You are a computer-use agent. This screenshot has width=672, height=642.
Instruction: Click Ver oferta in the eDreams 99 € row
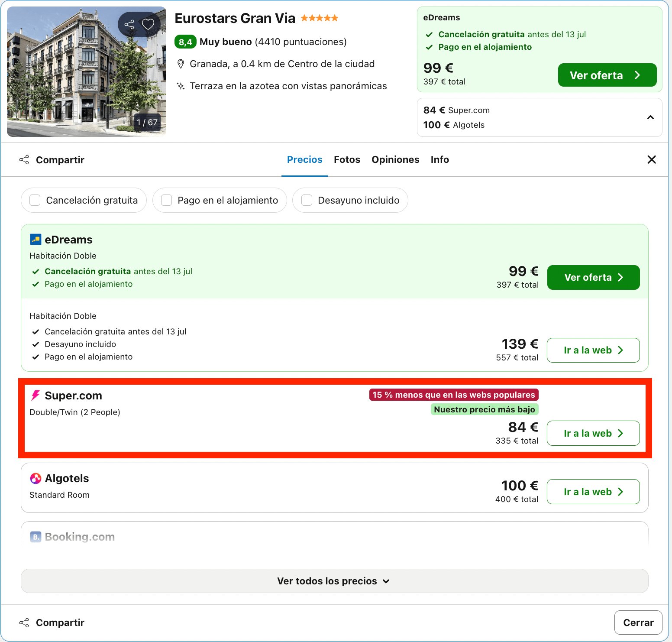click(x=593, y=277)
